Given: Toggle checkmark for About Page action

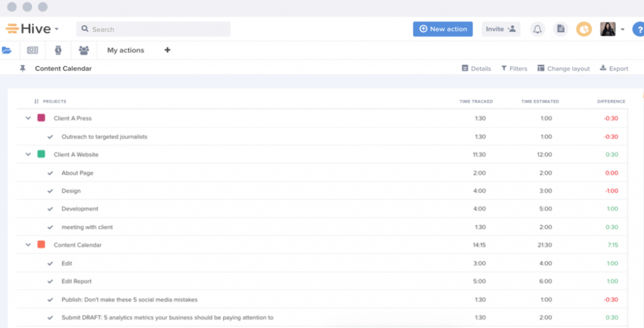Looking at the screenshot, I should (50, 173).
